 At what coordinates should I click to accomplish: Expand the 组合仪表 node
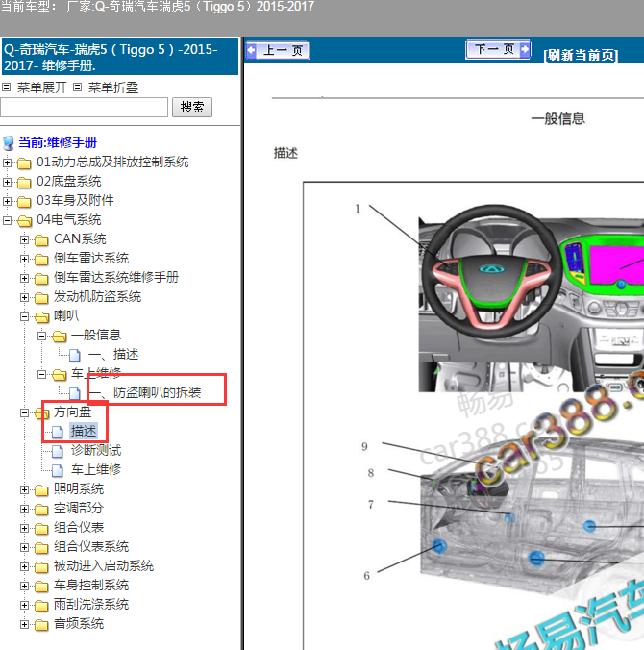[x=24, y=528]
